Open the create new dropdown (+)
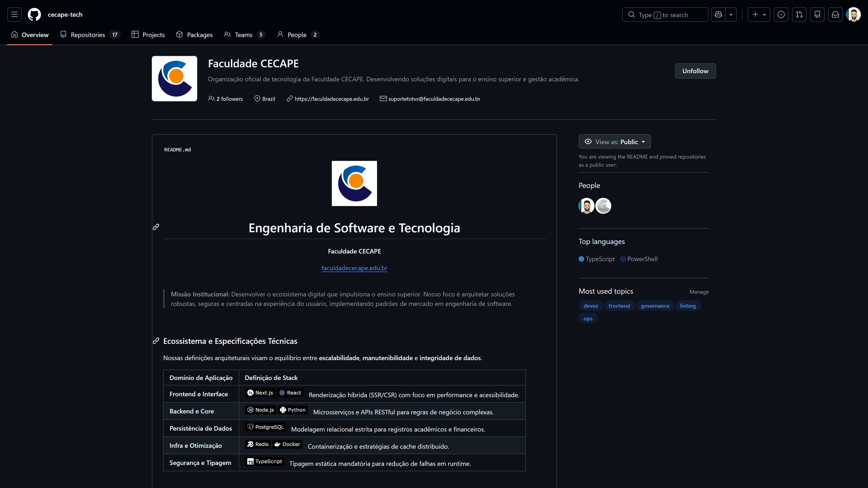The height and width of the screenshot is (488, 868). (759, 14)
